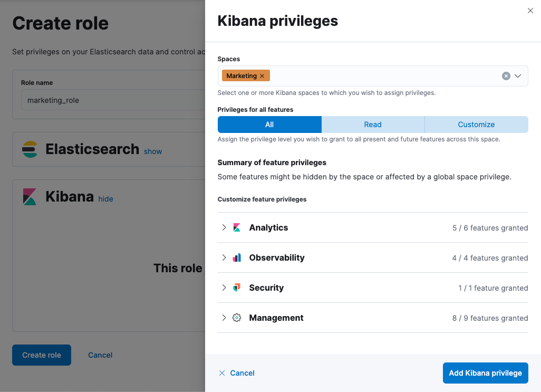The height and width of the screenshot is (392, 541).
Task: Click the Observability feature icon
Action: tap(237, 257)
